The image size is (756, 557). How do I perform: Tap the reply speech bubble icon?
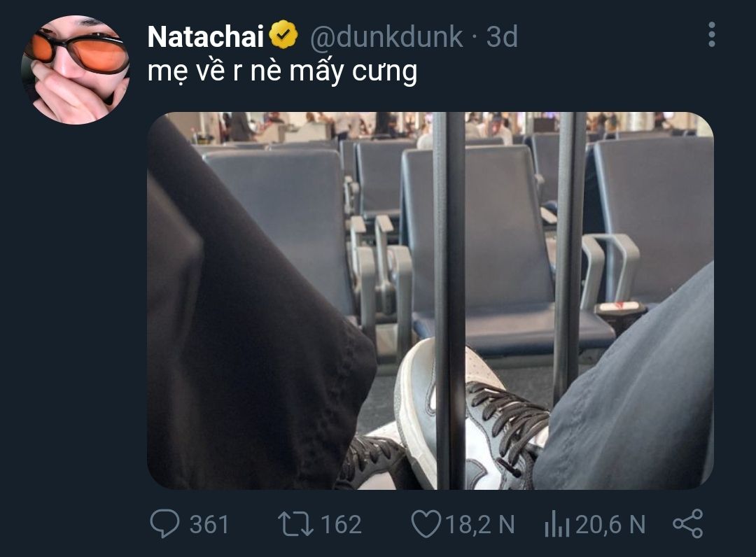164,523
